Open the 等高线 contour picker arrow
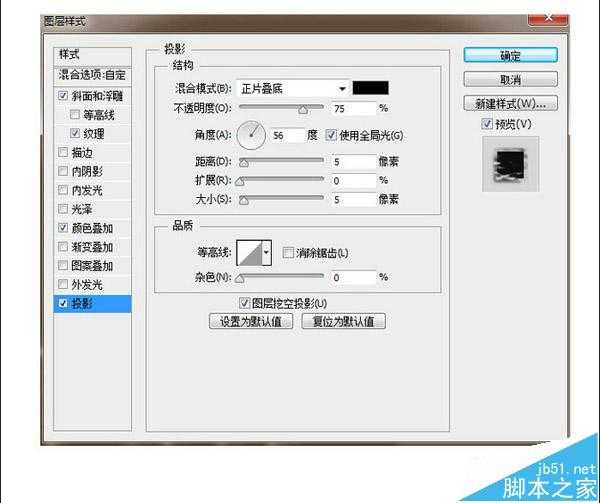600x503 pixels. pyautogui.click(x=267, y=252)
